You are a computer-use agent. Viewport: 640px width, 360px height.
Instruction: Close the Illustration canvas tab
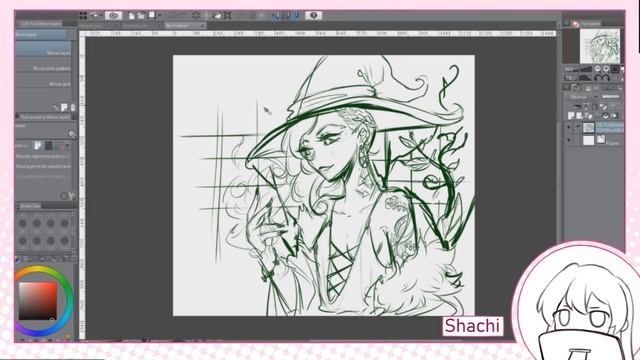203,25
